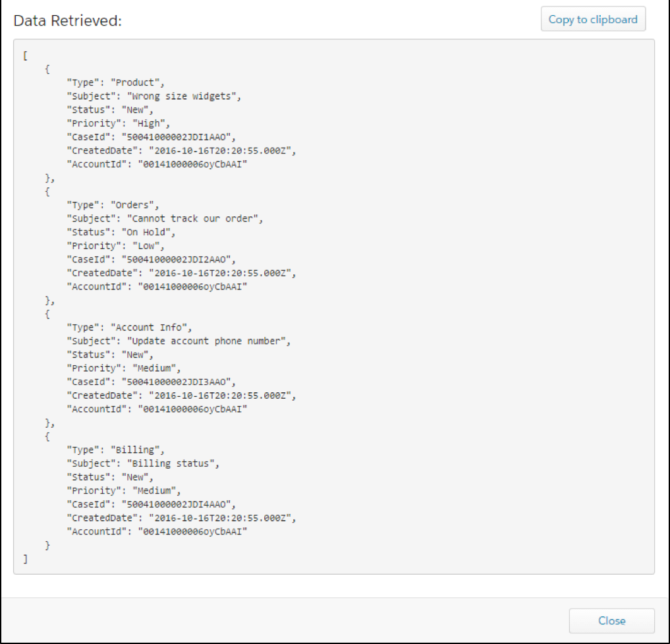Click the "Priority": "High" line

119,123
